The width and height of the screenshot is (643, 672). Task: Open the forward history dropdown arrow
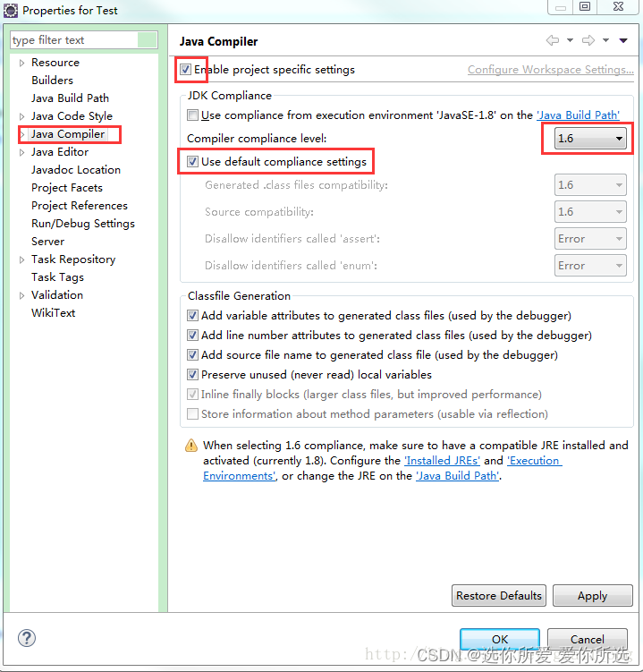[x=605, y=40]
